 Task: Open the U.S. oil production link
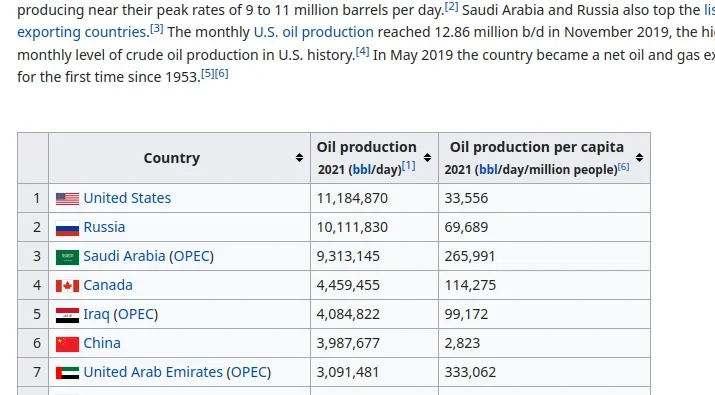314,32
